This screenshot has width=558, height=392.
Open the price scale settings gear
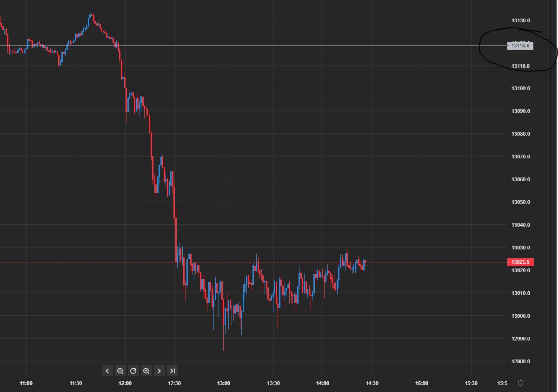point(521,383)
